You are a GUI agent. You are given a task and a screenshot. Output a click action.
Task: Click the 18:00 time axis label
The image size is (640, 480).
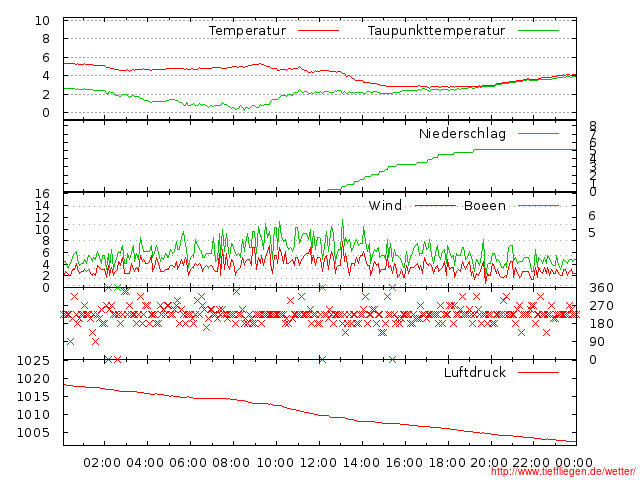[447, 463]
